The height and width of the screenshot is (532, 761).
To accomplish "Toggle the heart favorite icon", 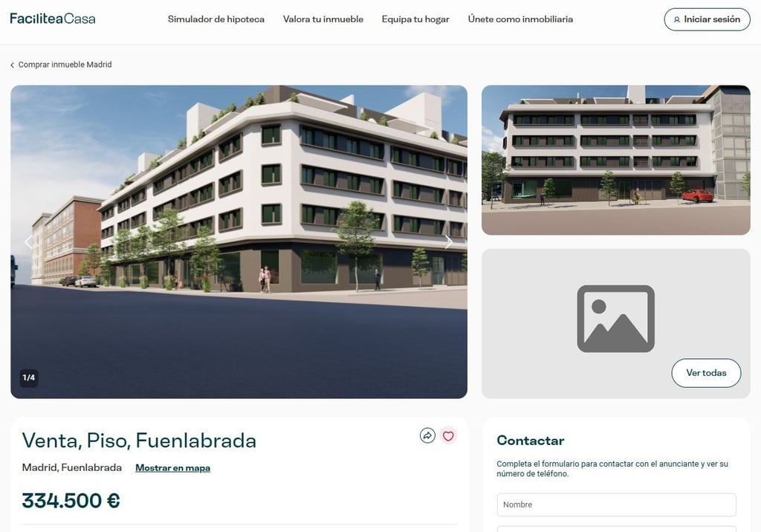I will point(448,435).
